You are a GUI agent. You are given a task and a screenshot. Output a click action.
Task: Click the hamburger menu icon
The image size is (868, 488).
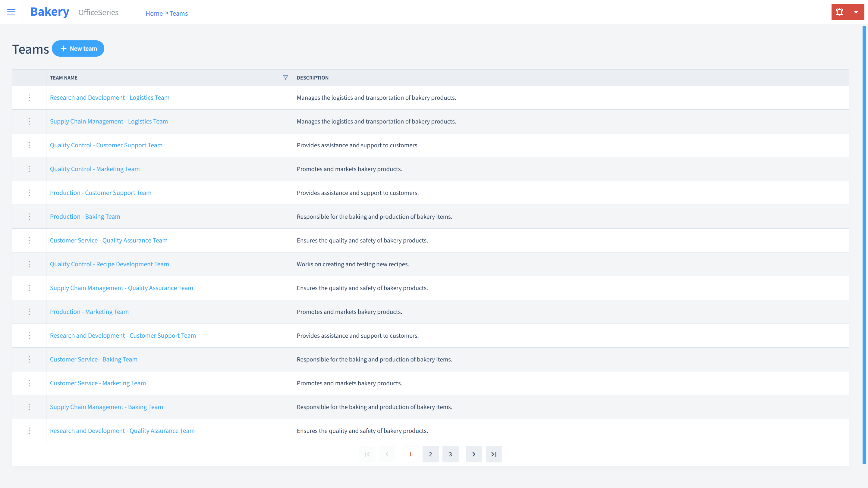coord(11,11)
